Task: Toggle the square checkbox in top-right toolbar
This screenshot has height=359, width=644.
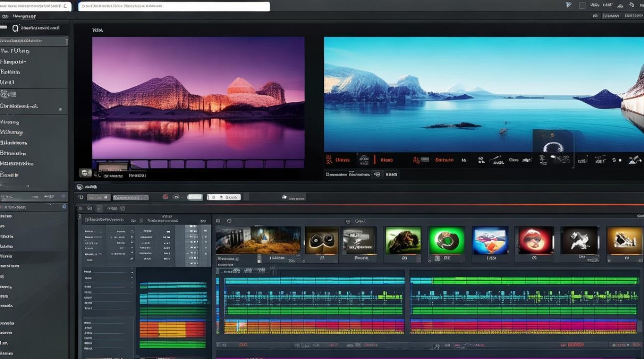Action: coord(582,5)
